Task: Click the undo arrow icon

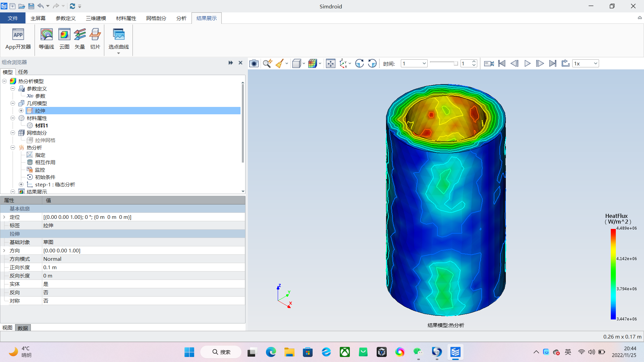Action: coord(41,6)
